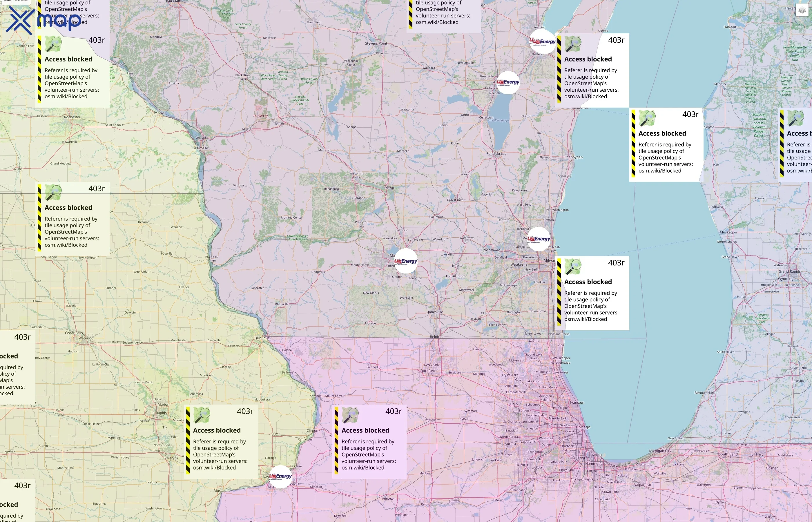The image size is (812, 522).
Task: Click the Benton Harbor city label
Action: click(x=707, y=393)
